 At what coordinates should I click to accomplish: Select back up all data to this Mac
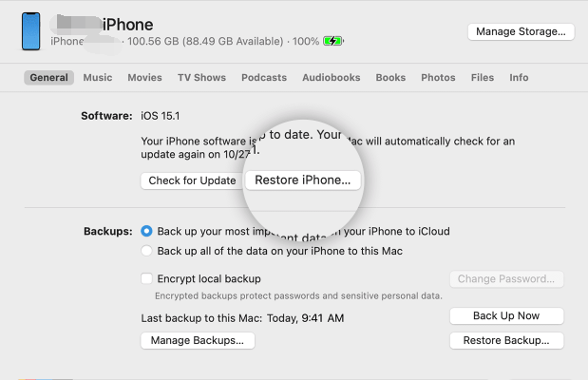(x=146, y=251)
